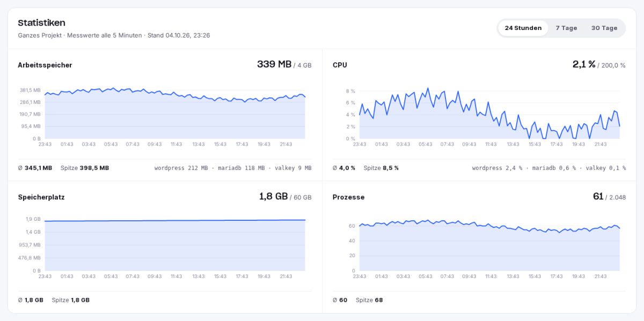
Task: Click the 953,7 MB axis label
Action: 30,245
